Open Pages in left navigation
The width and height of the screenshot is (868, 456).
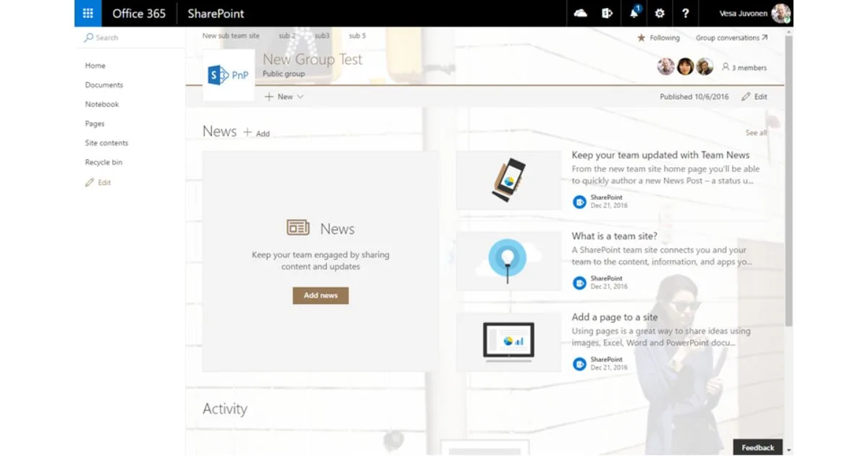click(95, 124)
